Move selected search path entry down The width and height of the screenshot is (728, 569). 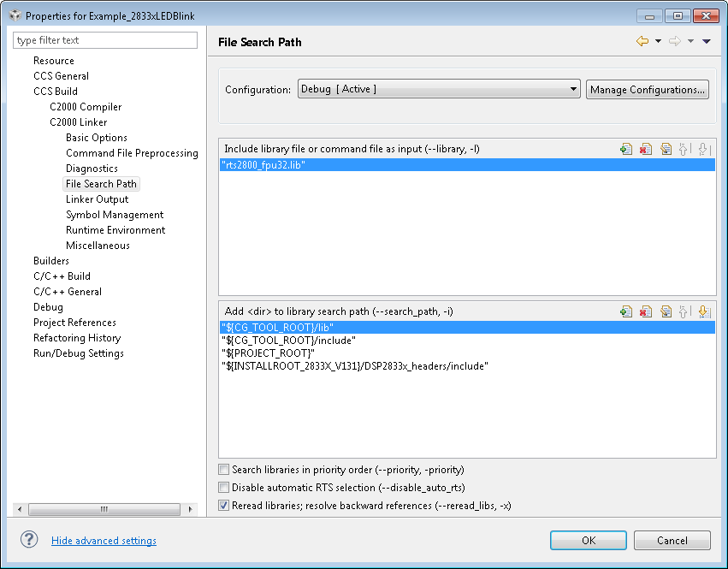[704, 311]
